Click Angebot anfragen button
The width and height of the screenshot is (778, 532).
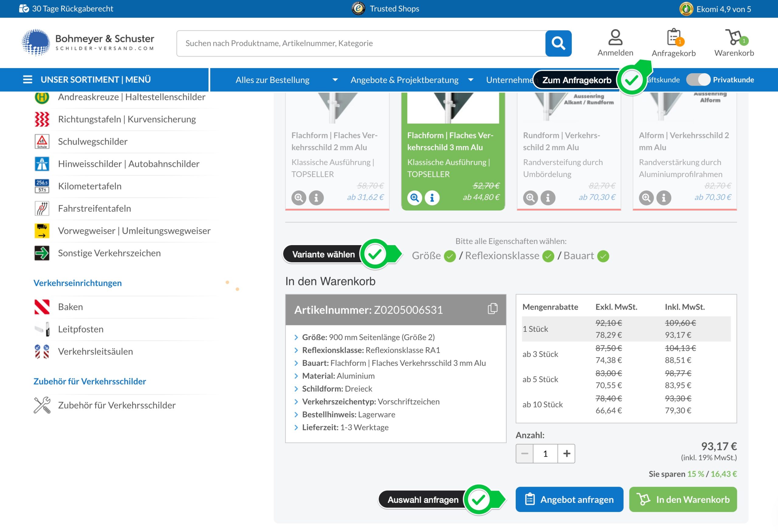[x=569, y=499]
